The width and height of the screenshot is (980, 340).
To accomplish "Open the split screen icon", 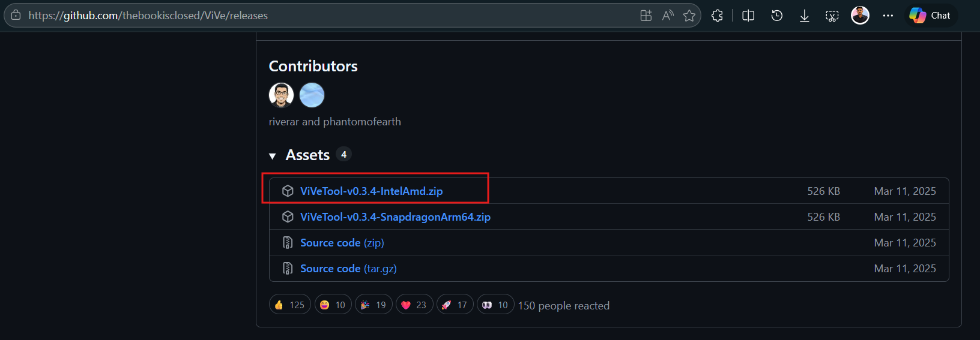I will (748, 16).
